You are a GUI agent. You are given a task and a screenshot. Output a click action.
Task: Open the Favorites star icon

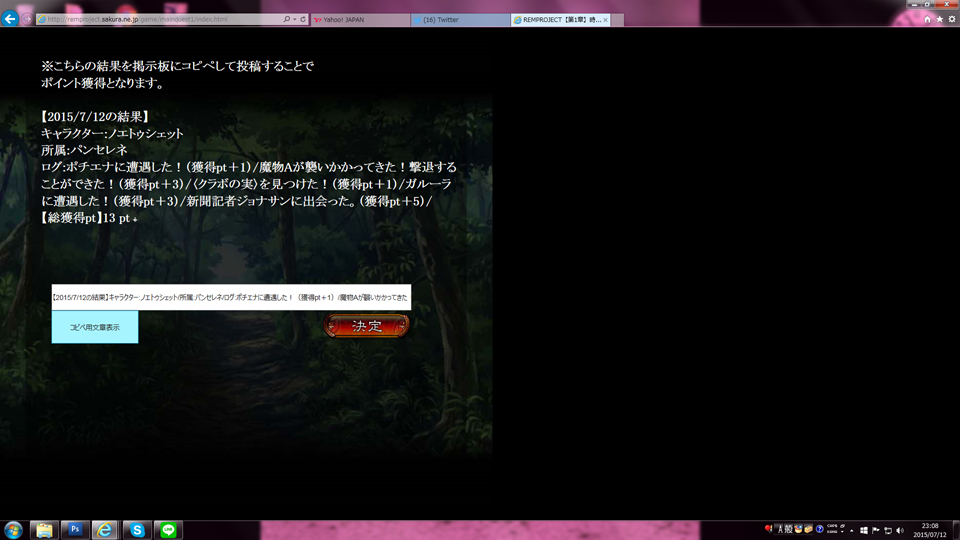tap(939, 20)
